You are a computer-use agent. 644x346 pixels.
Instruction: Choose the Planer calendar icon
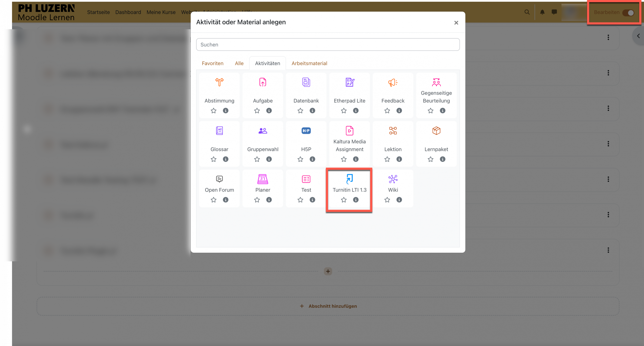coord(263,179)
